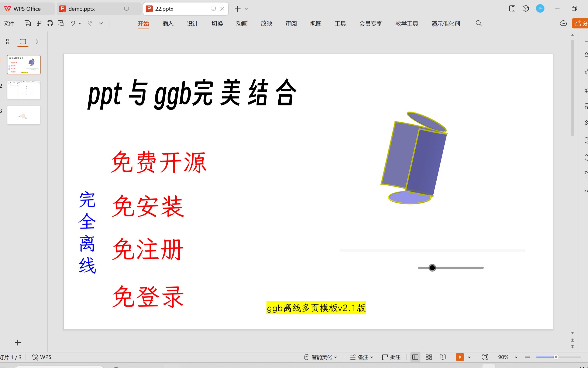Open the 设计 ribbon tab
The image size is (588, 368).
192,24
